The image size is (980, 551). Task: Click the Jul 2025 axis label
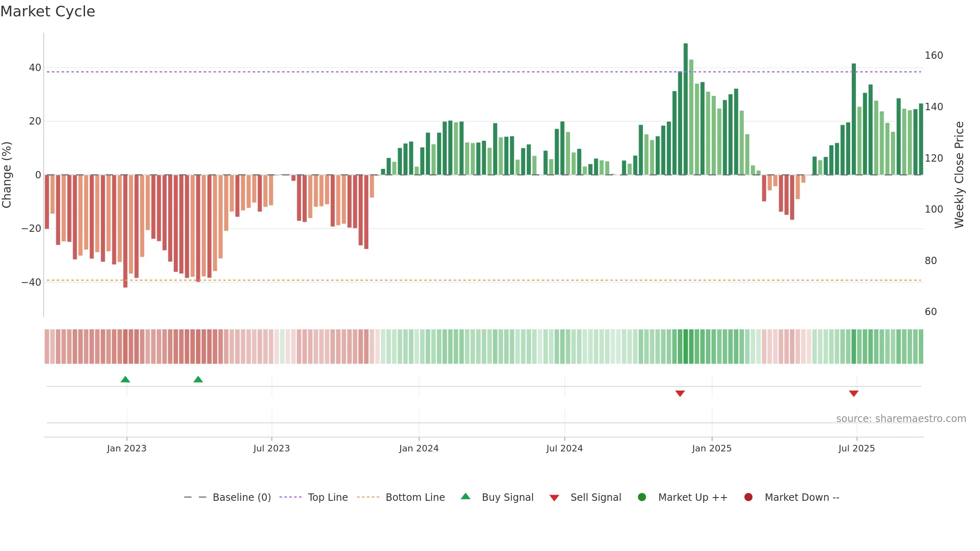[x=857, y=448]
